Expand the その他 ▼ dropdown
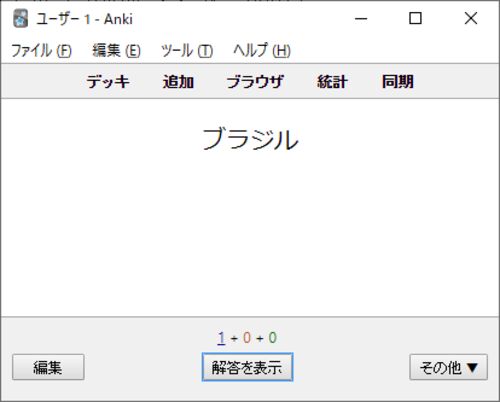Viewport: 500px width, 402px height. coord(448,367)
